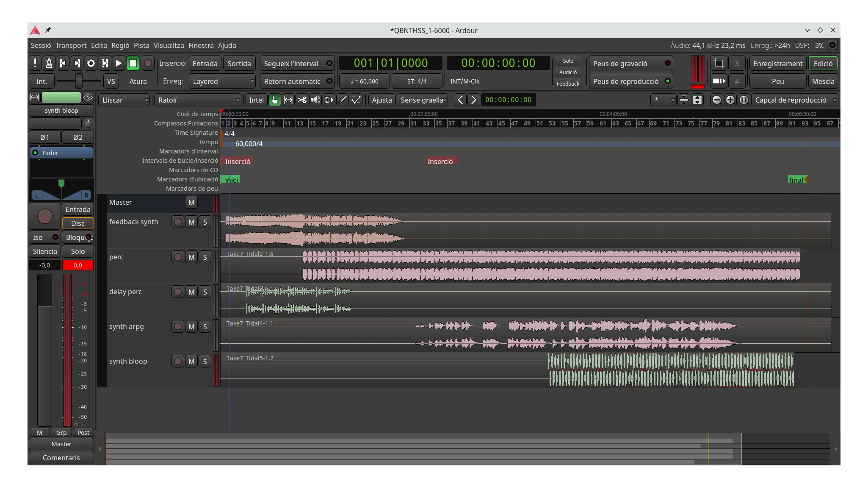Solo the synth bloop track
This screenshot has width=868, height=498.
click(205, 361)
